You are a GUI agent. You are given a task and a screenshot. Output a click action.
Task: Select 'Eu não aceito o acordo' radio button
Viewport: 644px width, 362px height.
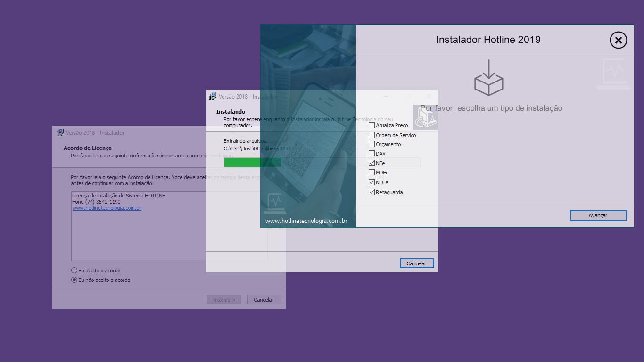tap(74, 280)
